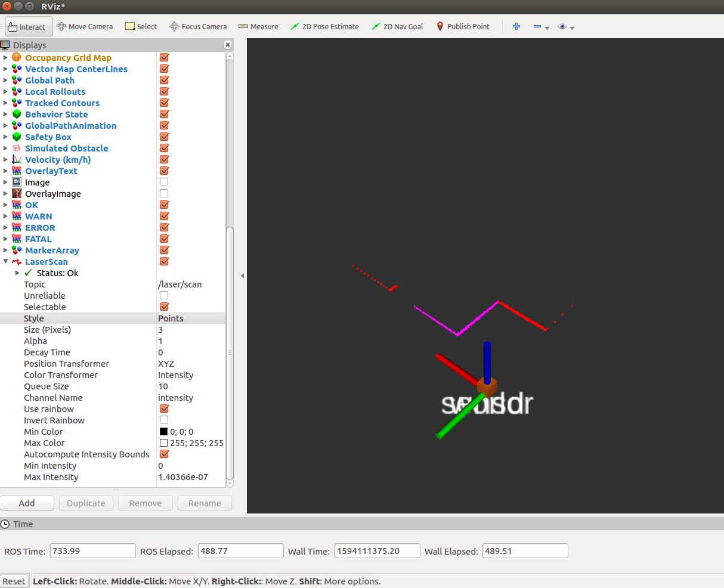
Task: Open the Min Color black swatch
Action: (163, 432)
